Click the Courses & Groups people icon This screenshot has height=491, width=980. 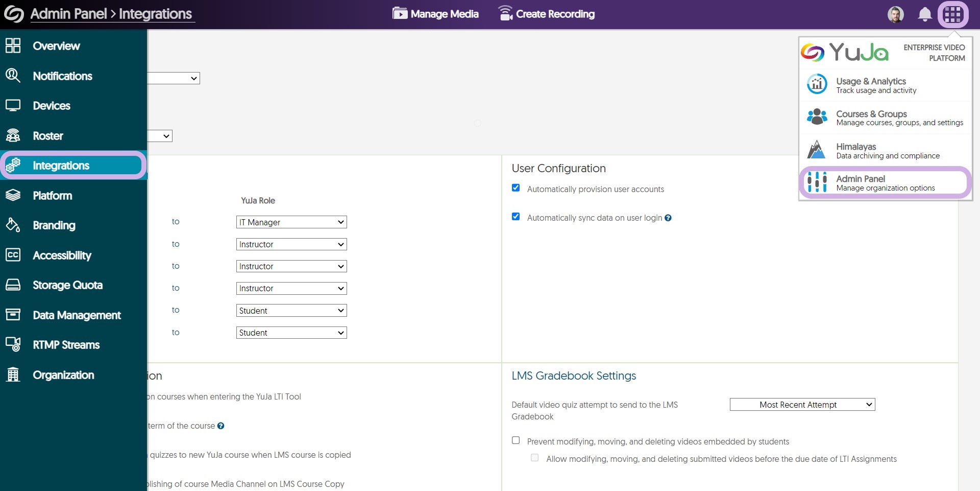click(817, 117)
